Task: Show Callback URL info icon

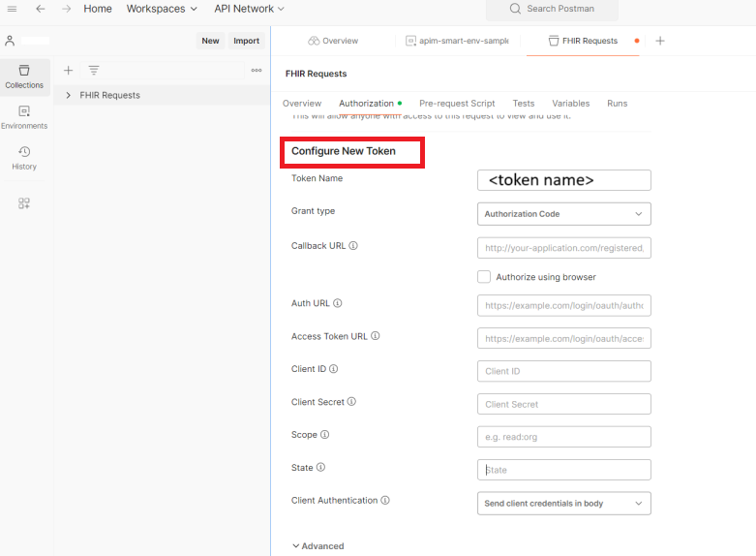Action: pyautogui.click(x=353, y=246)
